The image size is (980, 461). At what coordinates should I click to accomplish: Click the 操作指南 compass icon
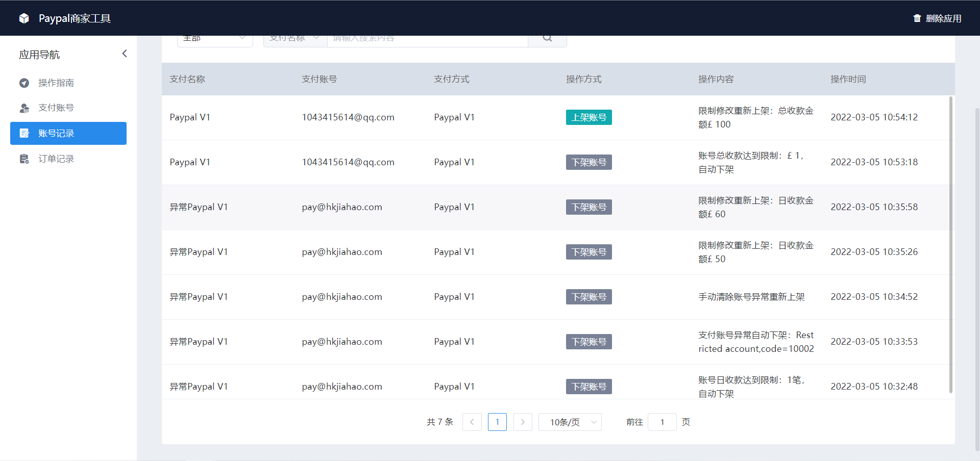(24, 83)
